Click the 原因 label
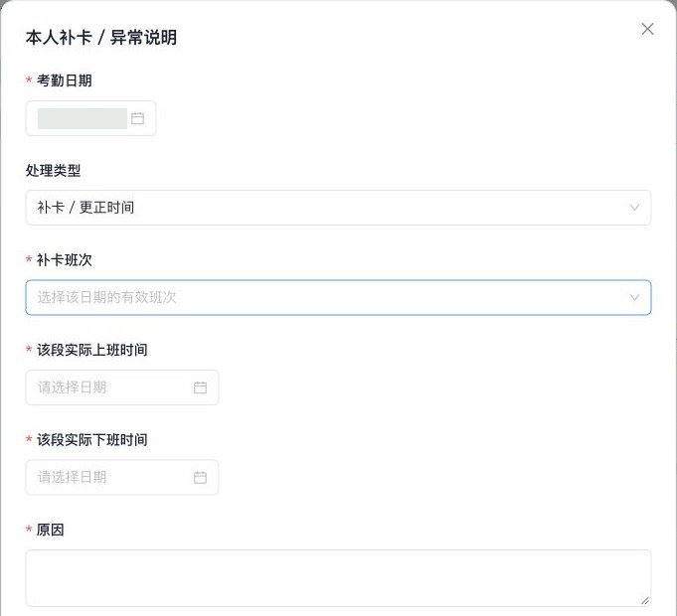The width and height of the screenshot is (677, 616). (x=50, y=530)
